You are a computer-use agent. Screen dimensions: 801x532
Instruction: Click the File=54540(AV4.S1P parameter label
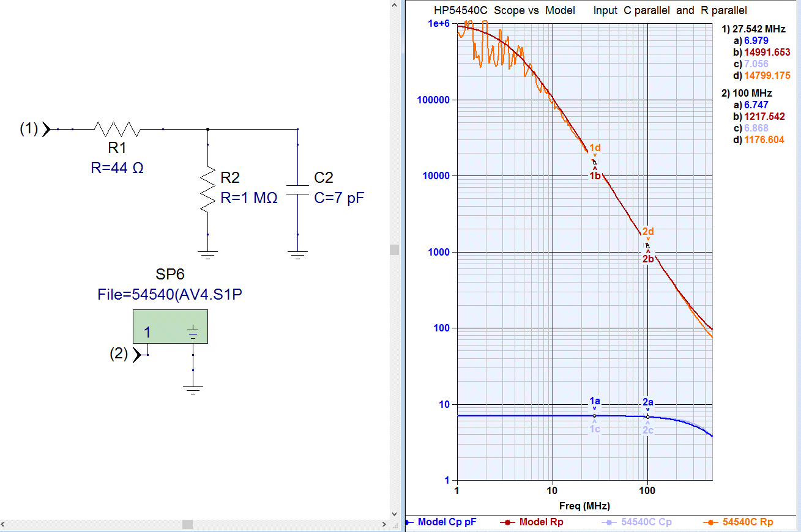[x=170, y=295]
